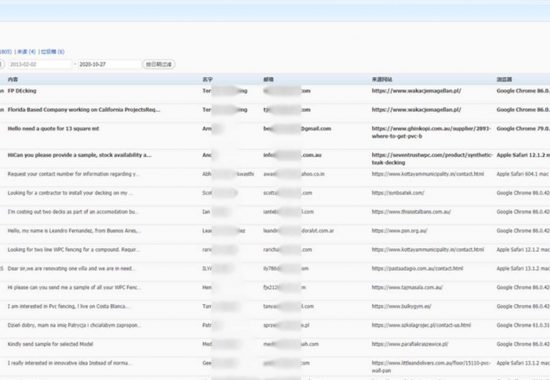Click the 浏览器 column header
Image resolution: width=550 pixels, height=380 pixels.
pos(504,80)
